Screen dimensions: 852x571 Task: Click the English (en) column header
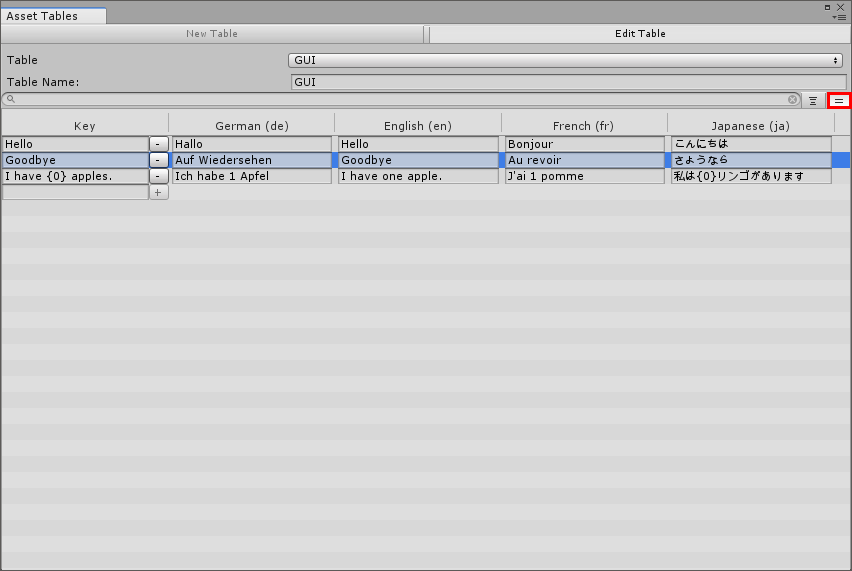pos(418,126)
